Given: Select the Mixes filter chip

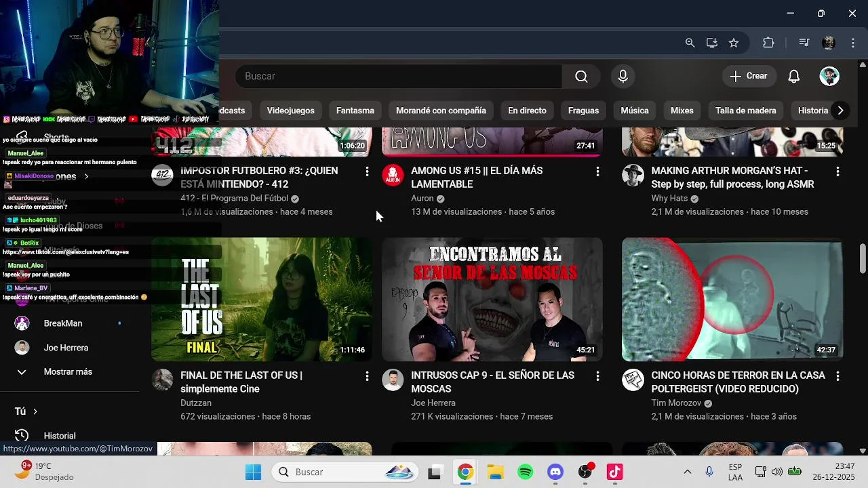Looking at the screenshot, I should [x=682, y=110].
